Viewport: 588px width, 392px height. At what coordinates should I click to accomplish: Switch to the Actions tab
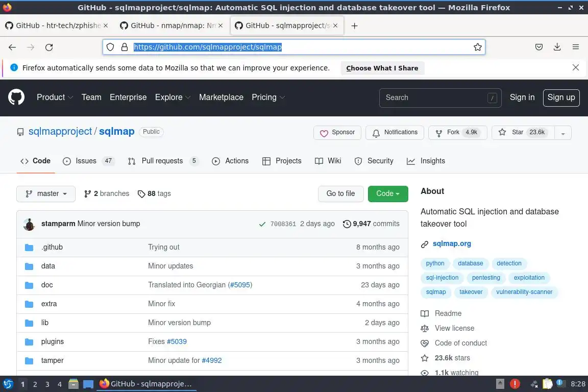pos(230,161)
